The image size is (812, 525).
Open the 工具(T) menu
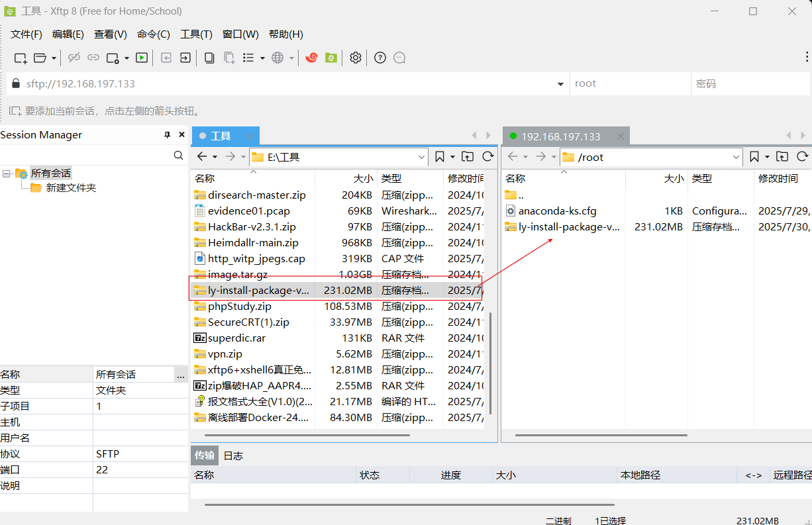197,34
